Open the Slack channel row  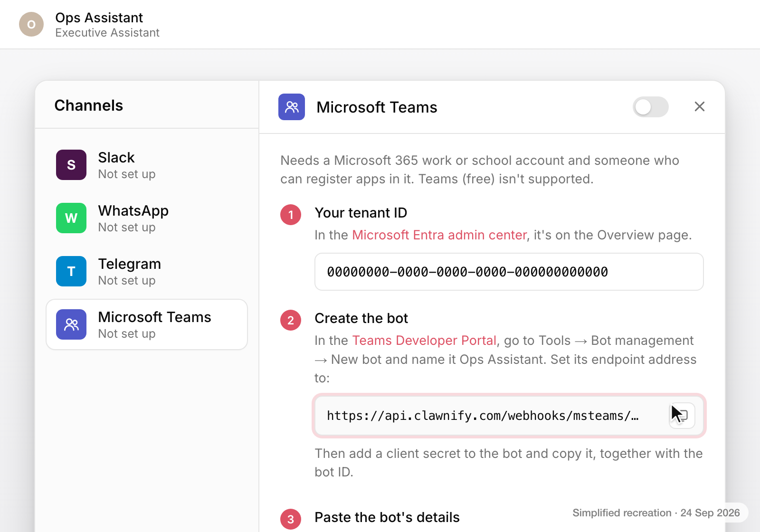click(x=147, y=165)
